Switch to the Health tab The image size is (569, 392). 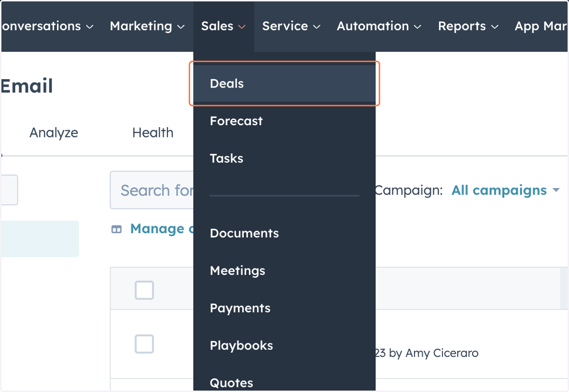pyautogui.click(x=153, y=133)
